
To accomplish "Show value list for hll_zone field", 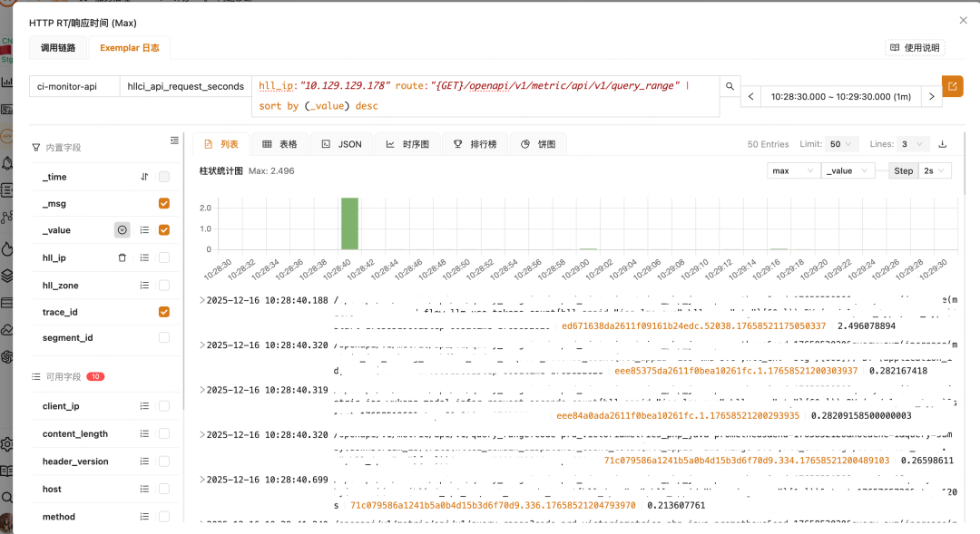I will [x=144, y=286].
